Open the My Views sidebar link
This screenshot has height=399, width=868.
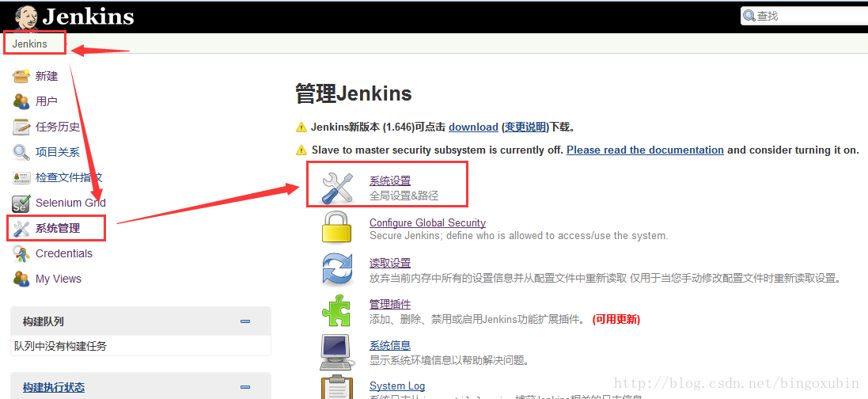point(58,279)
